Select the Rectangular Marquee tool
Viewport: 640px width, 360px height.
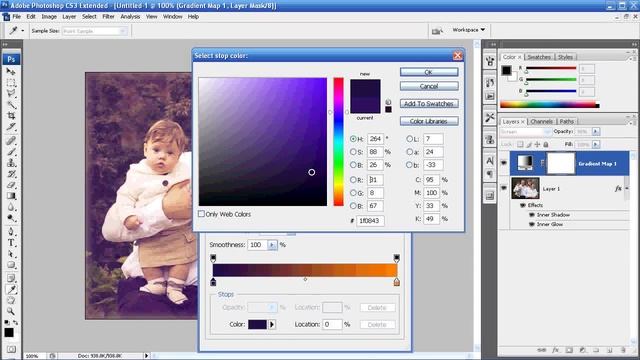(x=11, y=83)
